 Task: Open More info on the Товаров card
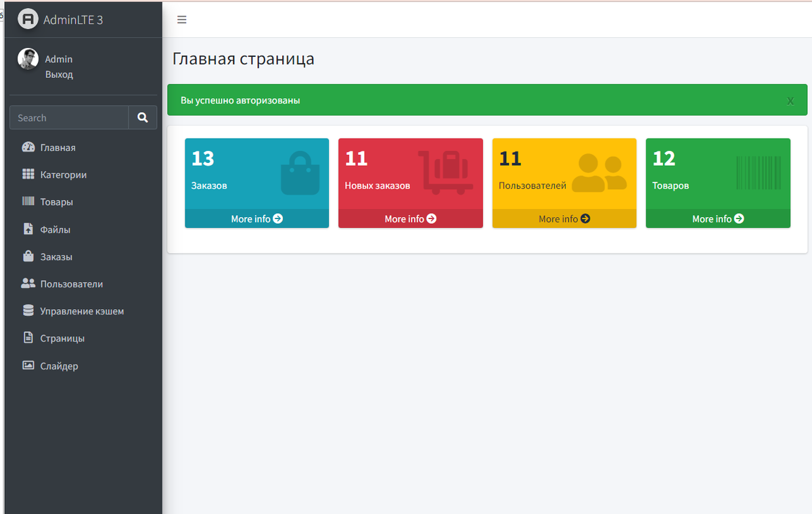(717, 218)
